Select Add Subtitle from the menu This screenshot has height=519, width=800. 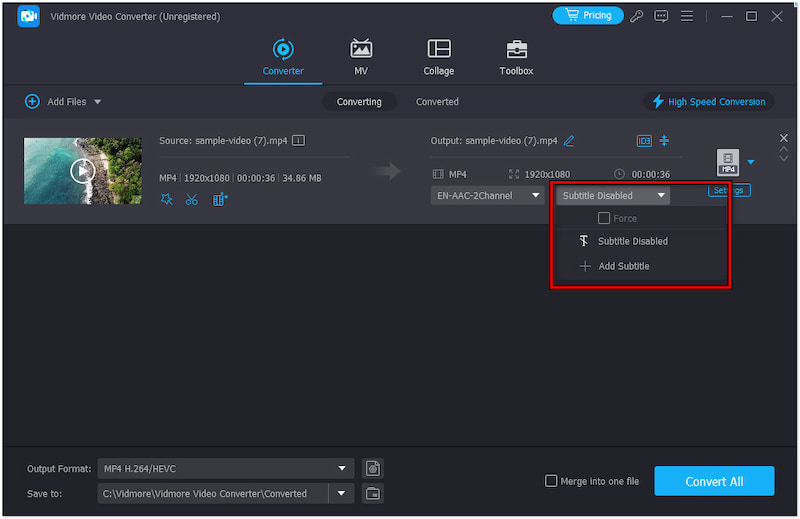(623, 266)
